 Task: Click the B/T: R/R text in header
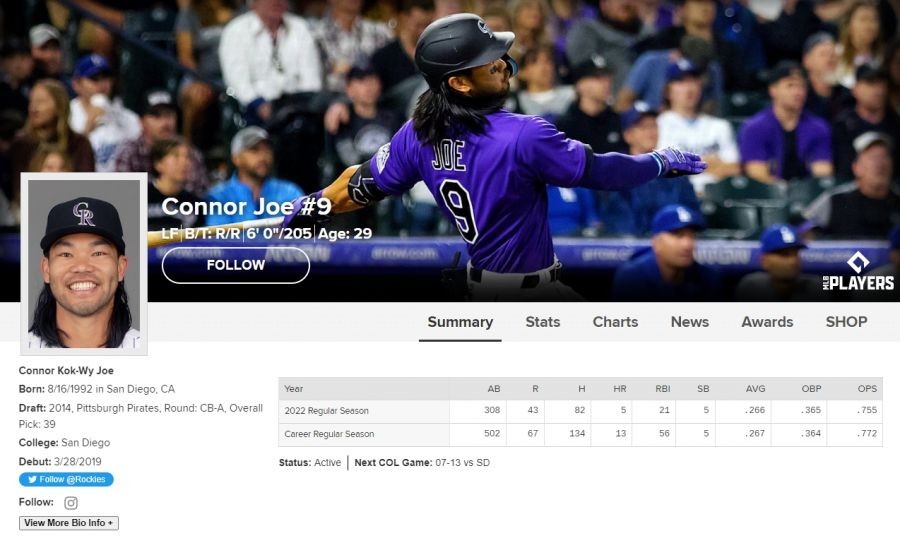(x=212, y=234)
